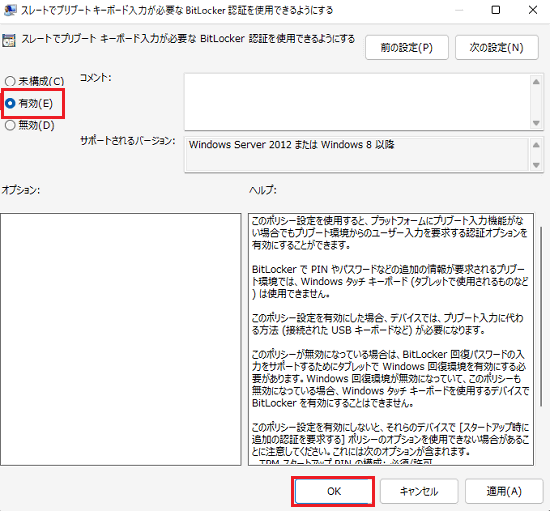The height and width of the screenshot is (511, 550).
Task: Click the 次の設定(N) button
Action: [x=496, y=47]
